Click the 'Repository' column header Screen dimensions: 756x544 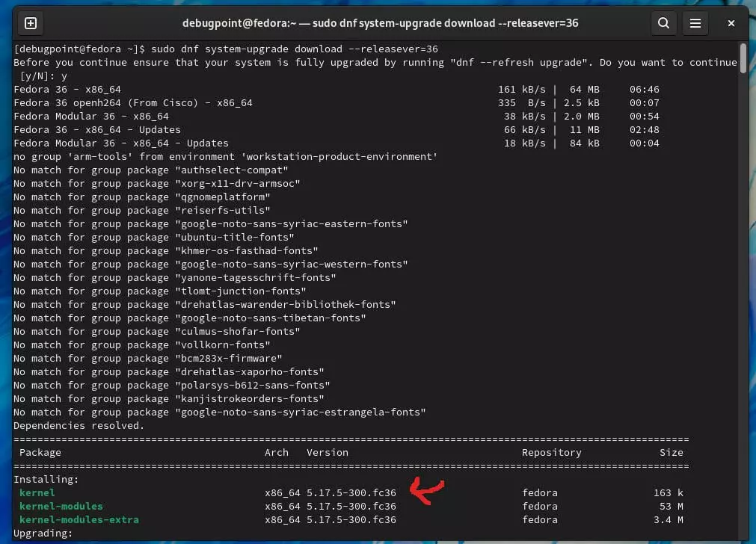click(552, 453)
